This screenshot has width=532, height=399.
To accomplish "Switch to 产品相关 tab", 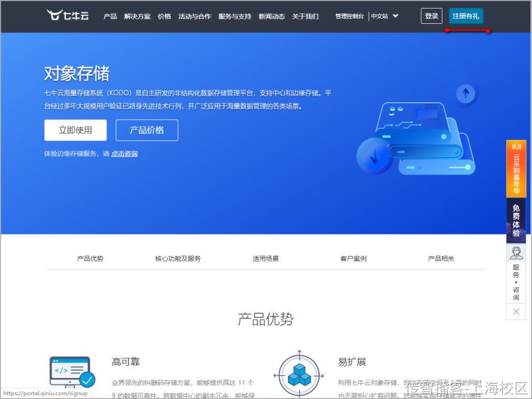I will click(441, 259).
